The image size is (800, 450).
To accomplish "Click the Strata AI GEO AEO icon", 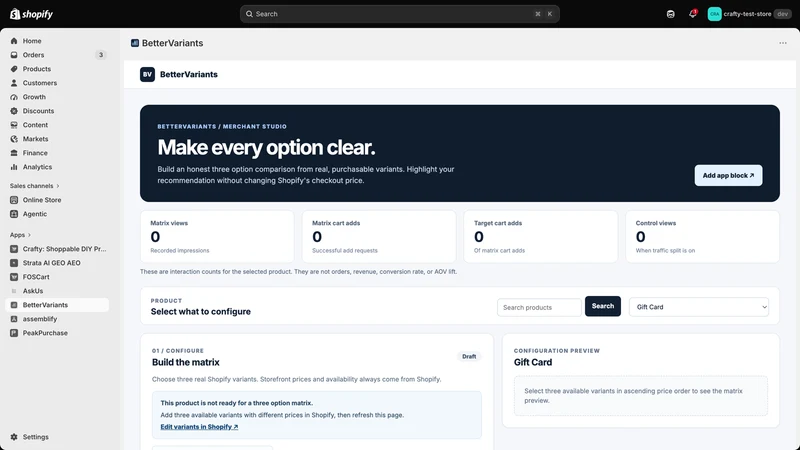I will (x=14, y=263).
